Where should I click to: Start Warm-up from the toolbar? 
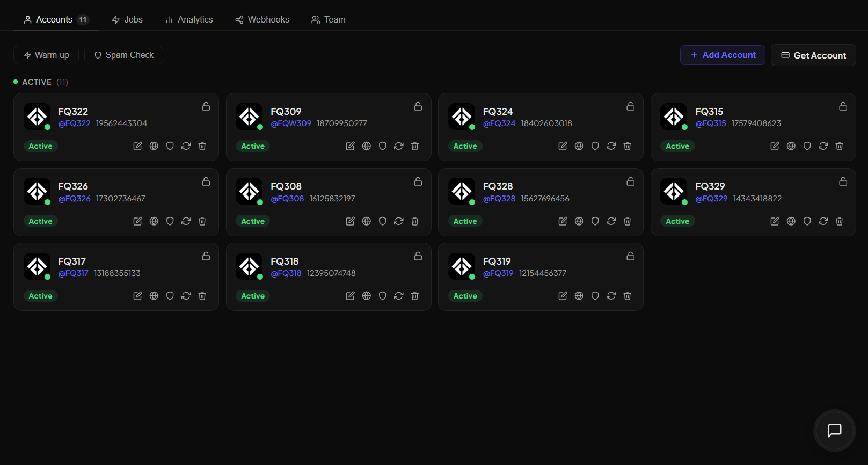point(46,55)
